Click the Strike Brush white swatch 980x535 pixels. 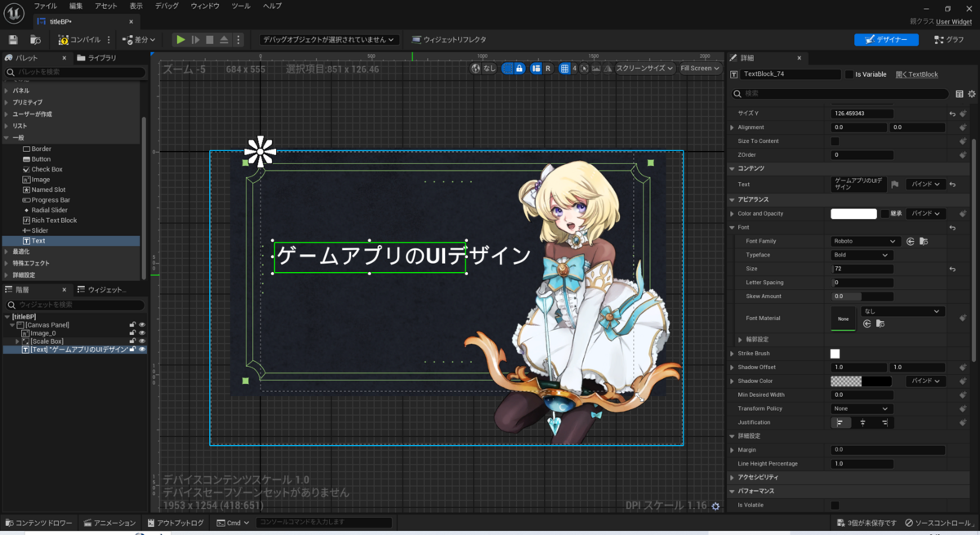pos(835,354)
